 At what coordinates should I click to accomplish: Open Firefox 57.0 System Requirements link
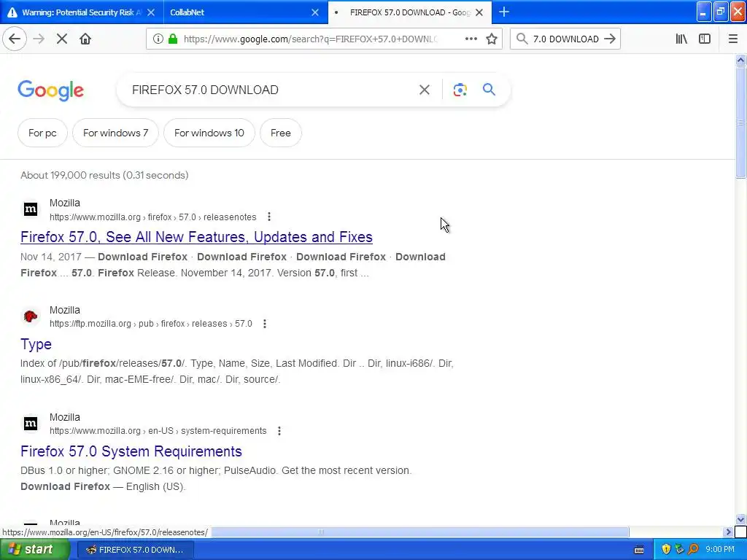pos(131,451)
